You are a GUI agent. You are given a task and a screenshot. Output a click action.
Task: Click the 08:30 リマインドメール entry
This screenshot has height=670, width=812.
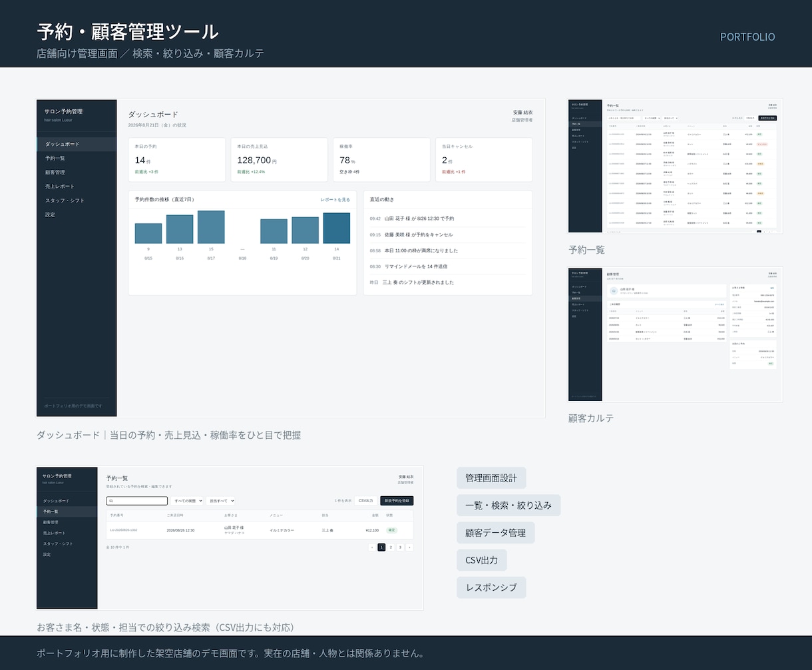(x=448, y=266)
